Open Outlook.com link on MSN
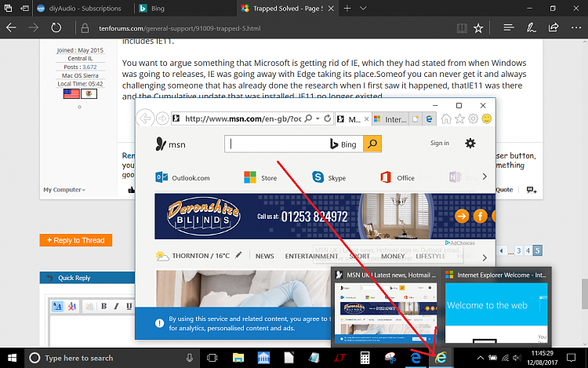Viewport: 588px width, 368px height. coord(183,177)
